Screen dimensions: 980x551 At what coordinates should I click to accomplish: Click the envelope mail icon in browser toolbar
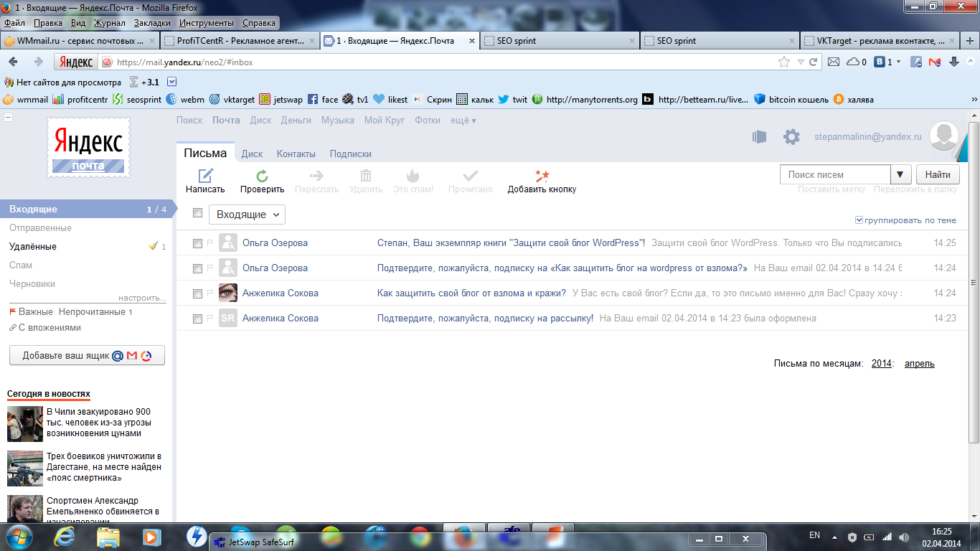tap(834, 62)
